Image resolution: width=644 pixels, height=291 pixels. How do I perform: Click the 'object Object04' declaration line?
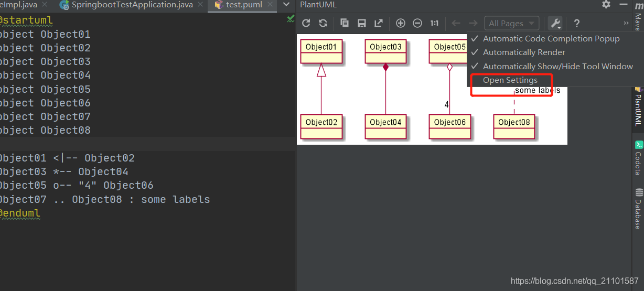point(45,76)
